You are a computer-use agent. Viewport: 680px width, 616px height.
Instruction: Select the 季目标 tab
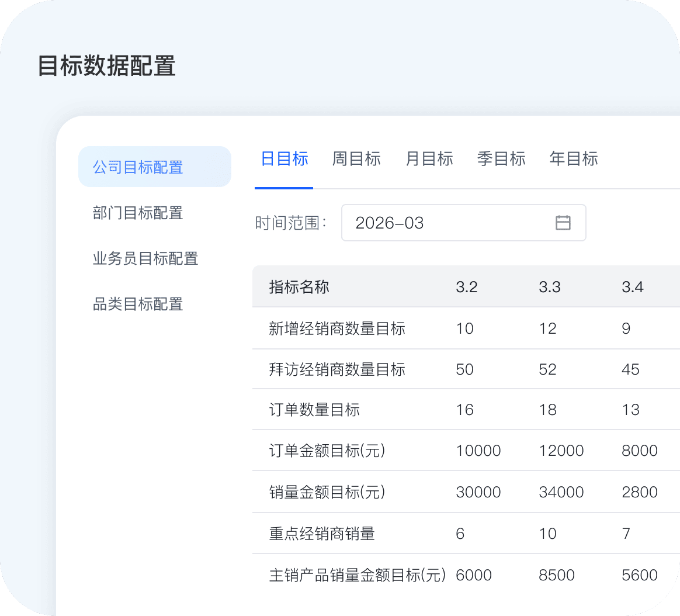click(x=501, y=159)
